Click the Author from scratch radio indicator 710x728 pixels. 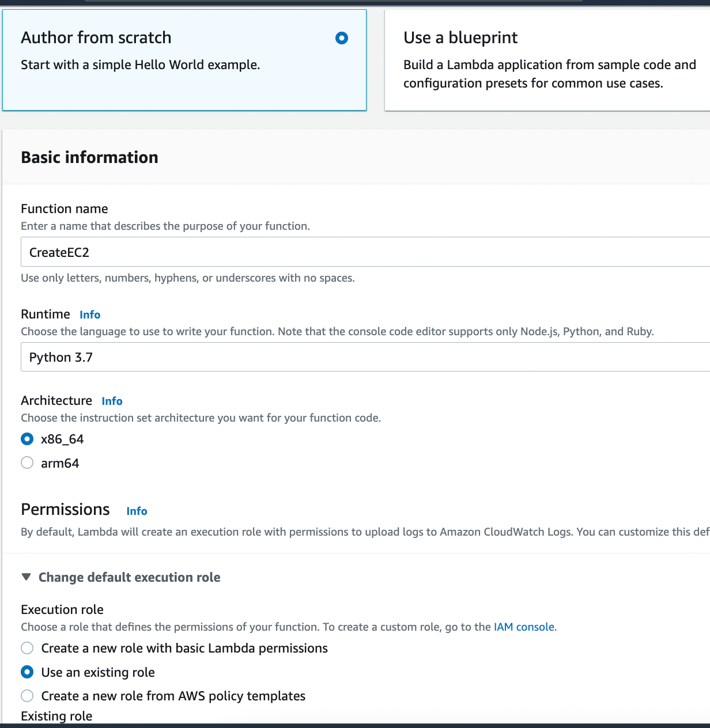tap(341, 38)
